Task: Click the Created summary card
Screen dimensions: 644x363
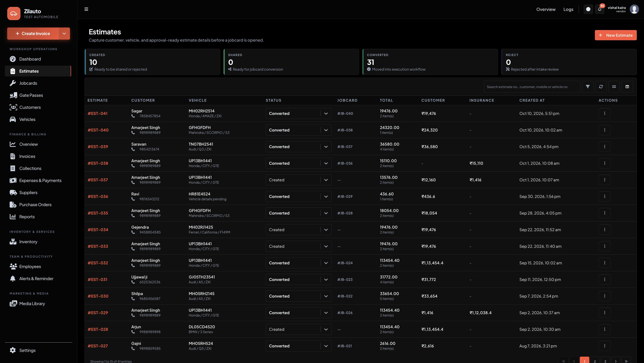Action: tap(152, 62)
